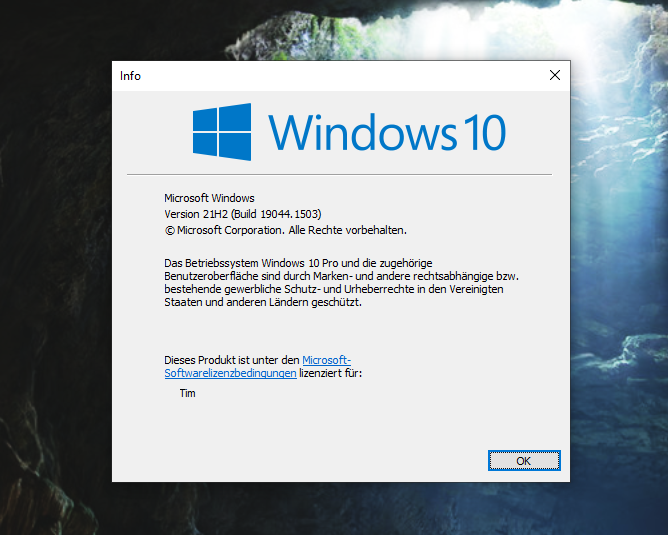Screen dimensions: 668x535
Task: Click the 'Version 21H2 (Build 19044.1503)' line
Action: [243, 214]
